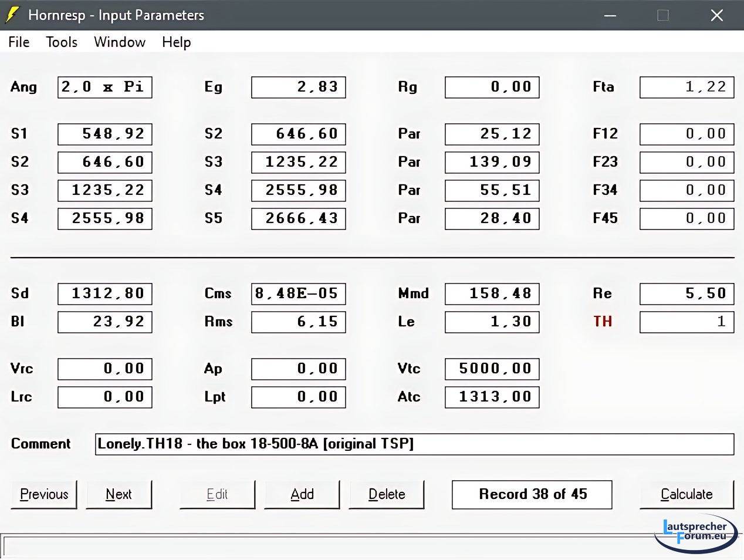
Task: Click the Re field showing 5,50
Action: click(x=686, y=294)
